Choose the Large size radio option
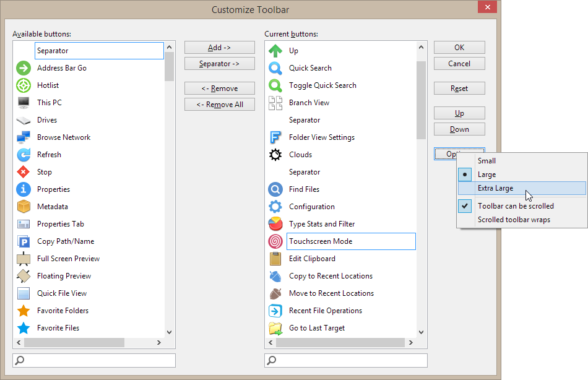Image resolution: width=588 pixels, height=380 pixels. point(486,175)
